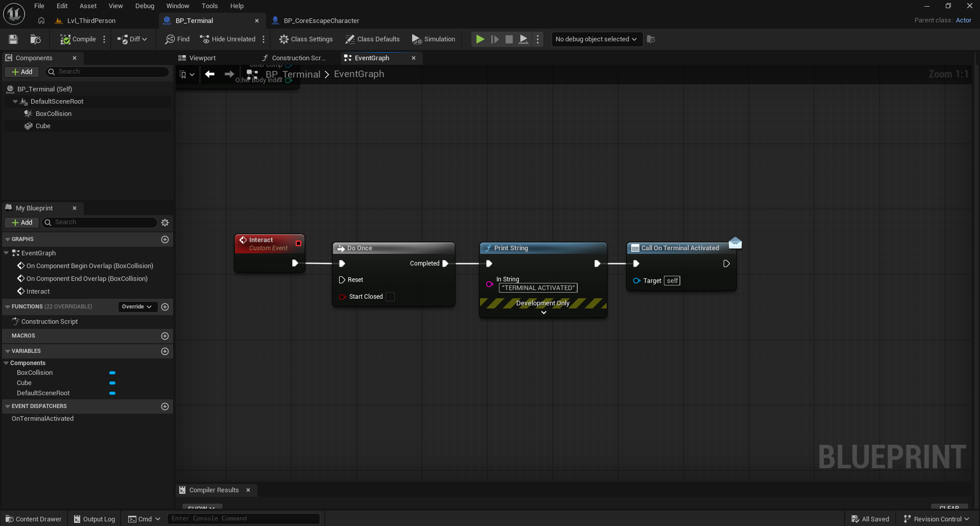This screenshot has width=980, height=526.
Task: Add a new macro with the plus icon
Action: [x=165, y=336]
